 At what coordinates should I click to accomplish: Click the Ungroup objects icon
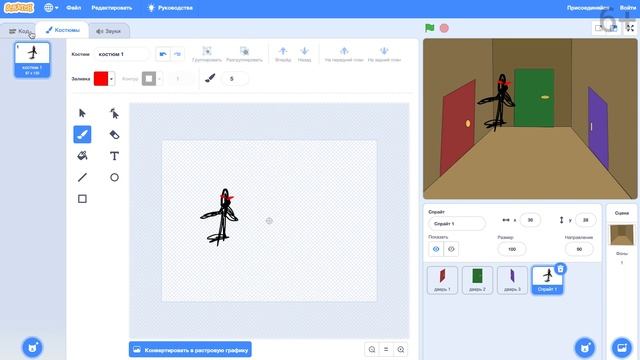[244, 51]
